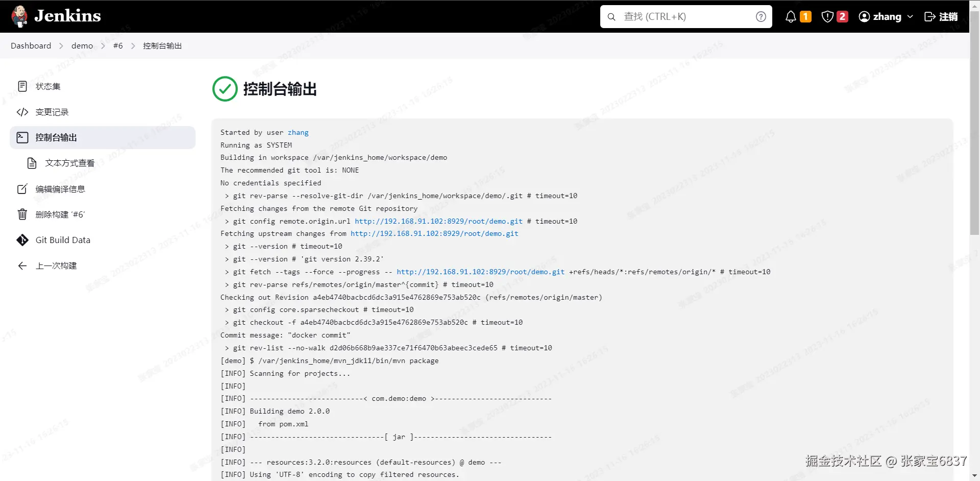
Task: Click text 'No credentials specified'
Action: [271, 183]
